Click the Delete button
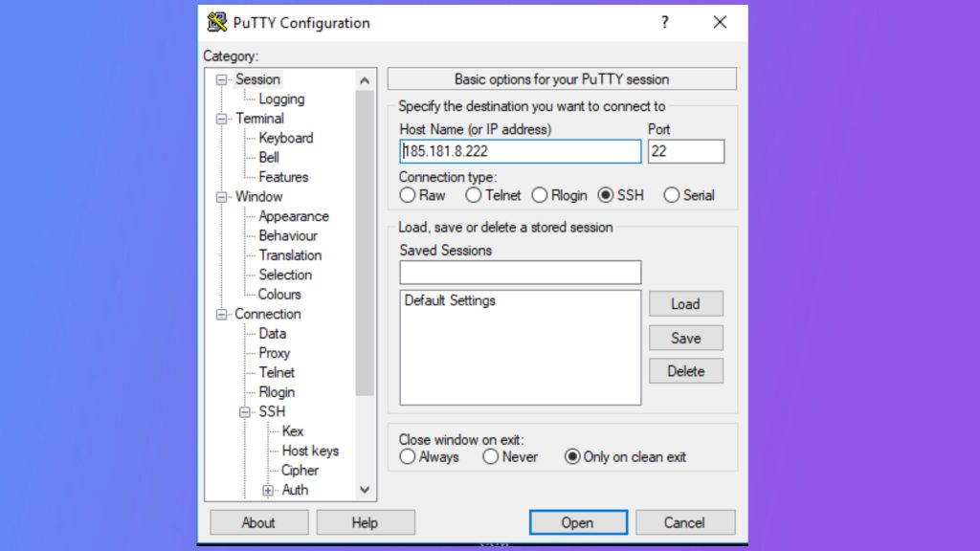 point(685,371)
